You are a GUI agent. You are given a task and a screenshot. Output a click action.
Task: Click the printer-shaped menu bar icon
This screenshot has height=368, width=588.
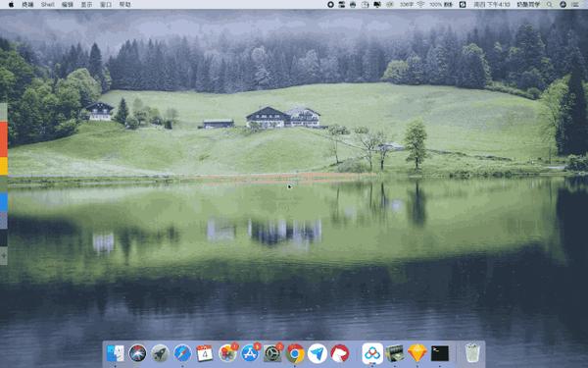point(353,5)
